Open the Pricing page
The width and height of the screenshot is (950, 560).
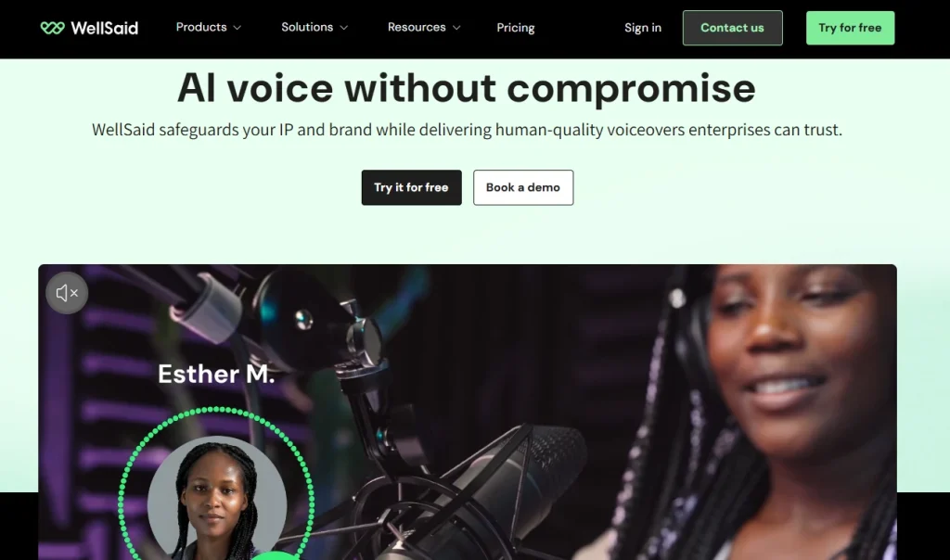(x=516, y=28)
